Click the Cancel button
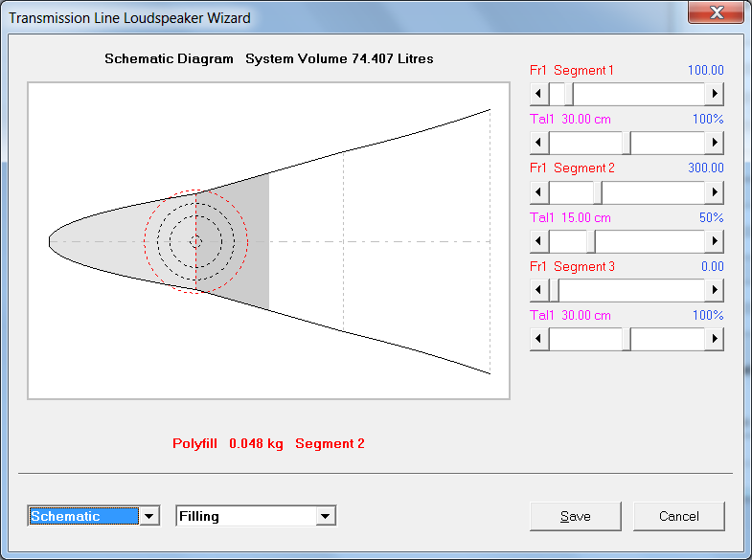 coord(678,516)
